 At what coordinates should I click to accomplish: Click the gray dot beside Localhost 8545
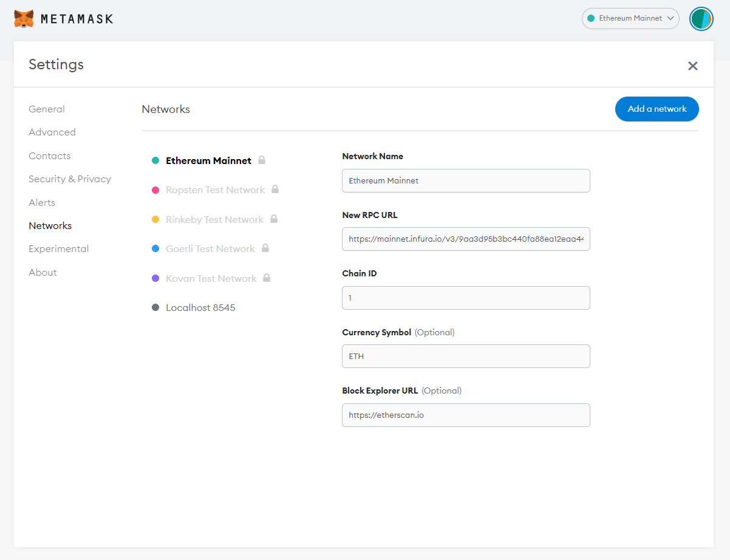[155, 307]
